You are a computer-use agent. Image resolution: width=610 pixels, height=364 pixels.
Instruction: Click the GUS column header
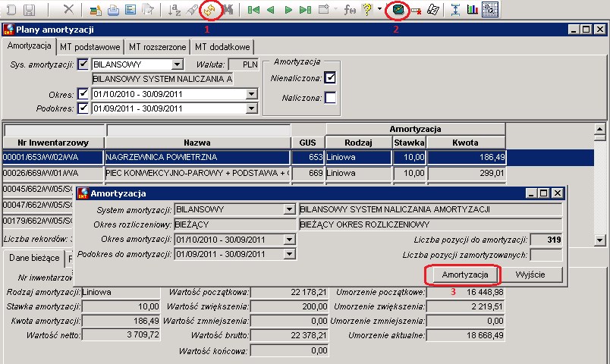coord(308,143)
